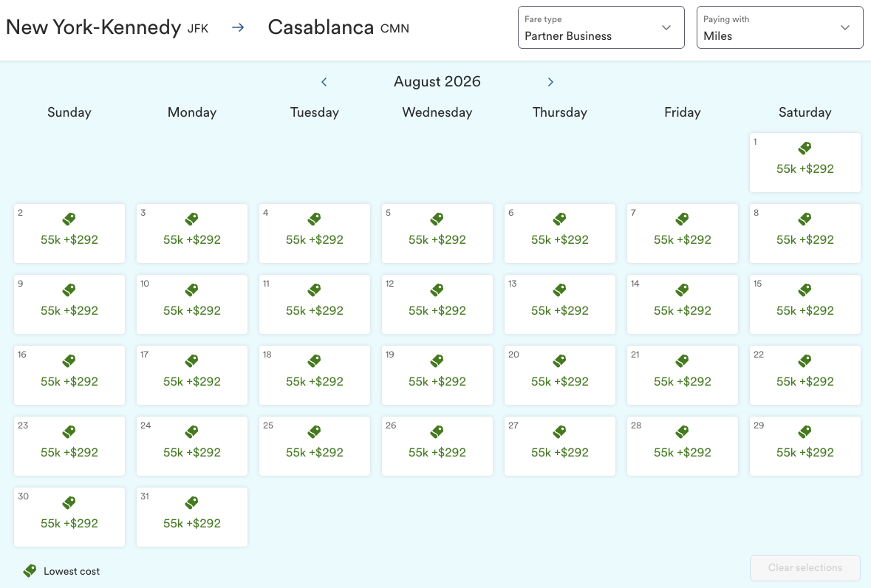Viewport: 871px width, 588px height.
Task: Select August 14 award fare cell
Action: 682,304
